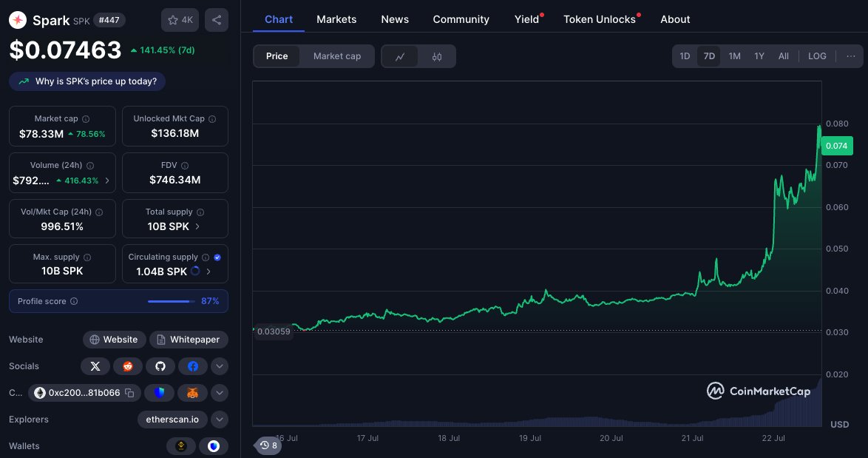The height and width of the screenshot is (458, 868).
Task: Open etherscan.io explorer link
Action: click(172, 420)
